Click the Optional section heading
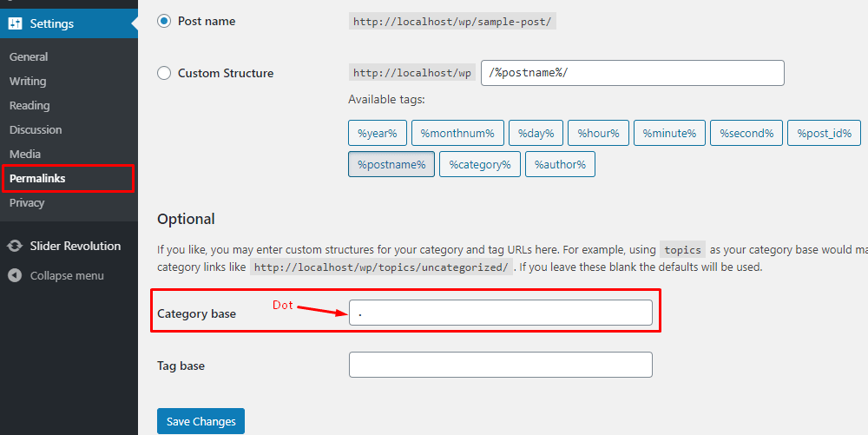Viewport: 868px width, 435px height. coord(186,219)
